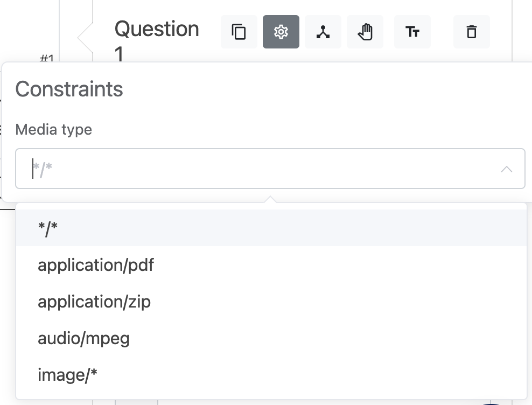
Task: Toggle the gear constraints settings icon
Action: [x=281, y=32]
